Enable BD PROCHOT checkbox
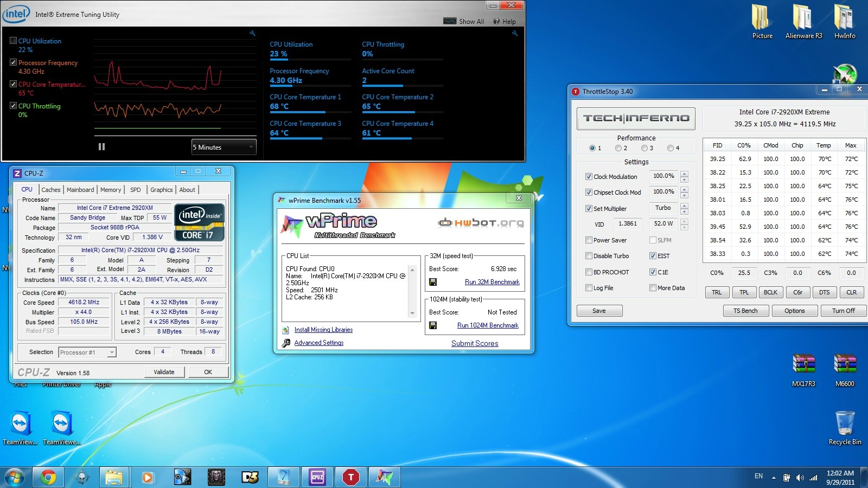 589,272
